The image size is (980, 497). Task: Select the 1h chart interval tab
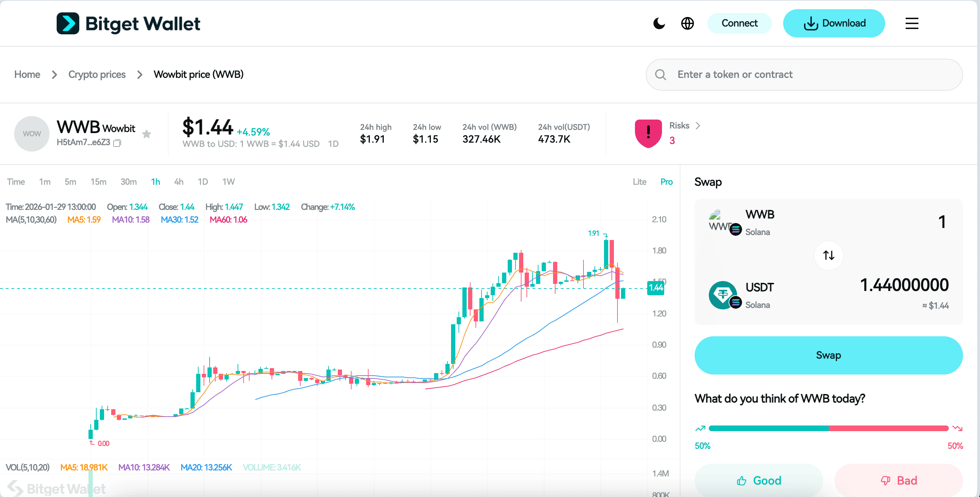[155, 182]
